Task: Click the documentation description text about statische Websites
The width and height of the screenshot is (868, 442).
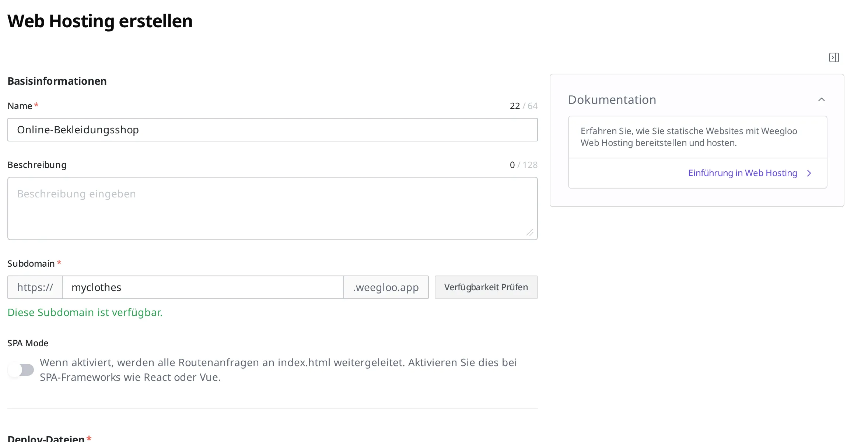Action: pos(689,137)
